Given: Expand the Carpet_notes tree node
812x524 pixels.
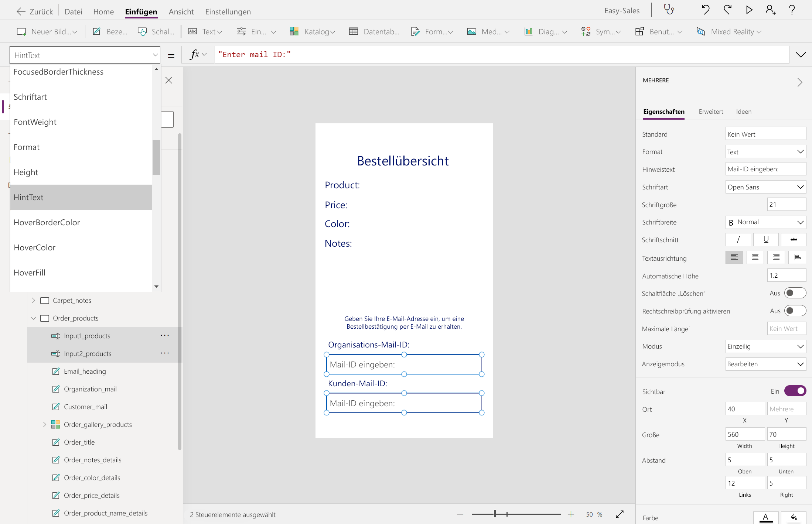Looking at the screenshot, I should (34, 301).
